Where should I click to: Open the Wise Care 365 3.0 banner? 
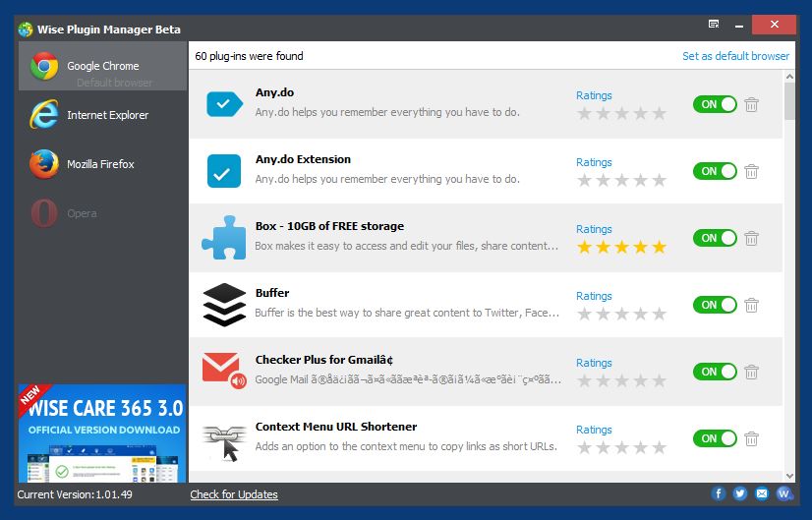102,433
